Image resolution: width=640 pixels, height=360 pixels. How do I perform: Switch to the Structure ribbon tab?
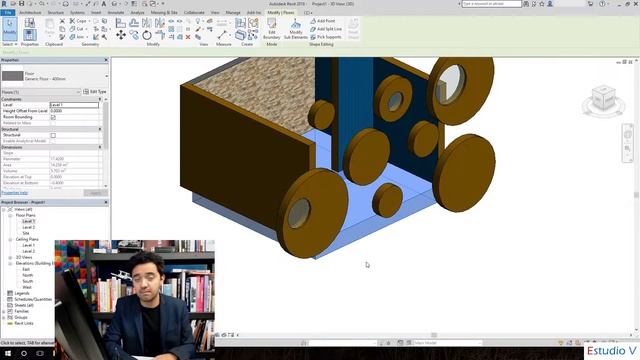(56, 13)
